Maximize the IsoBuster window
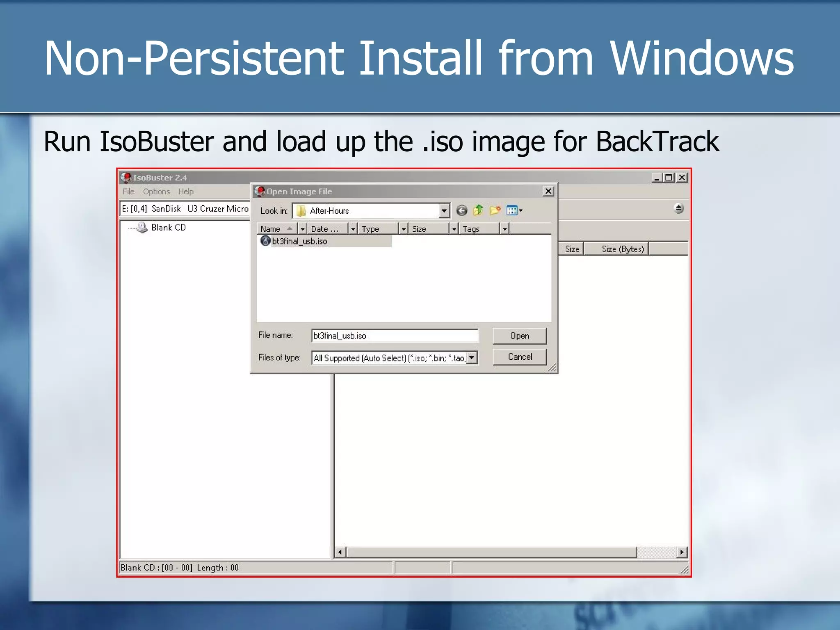 (669, 178)
